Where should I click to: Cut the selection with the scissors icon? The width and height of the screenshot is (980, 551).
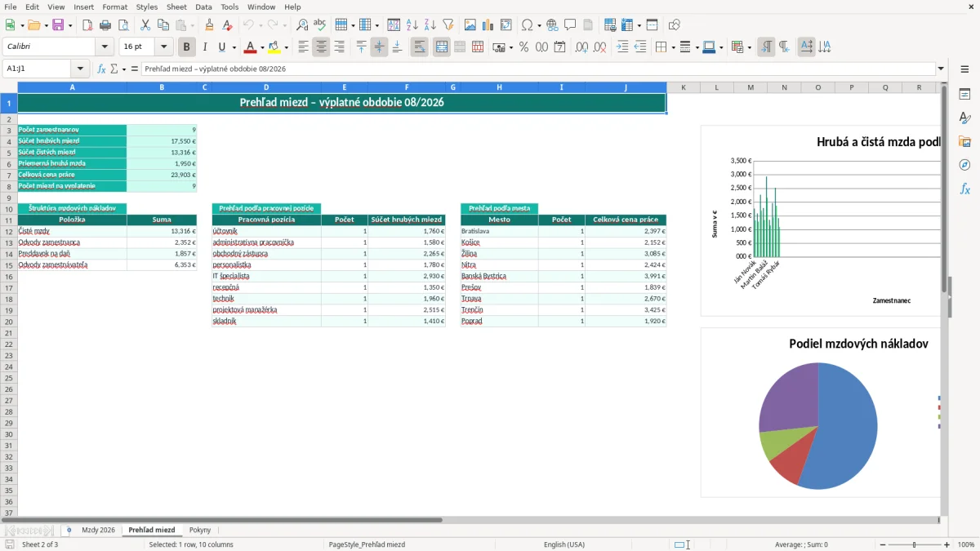click(145, 25)
